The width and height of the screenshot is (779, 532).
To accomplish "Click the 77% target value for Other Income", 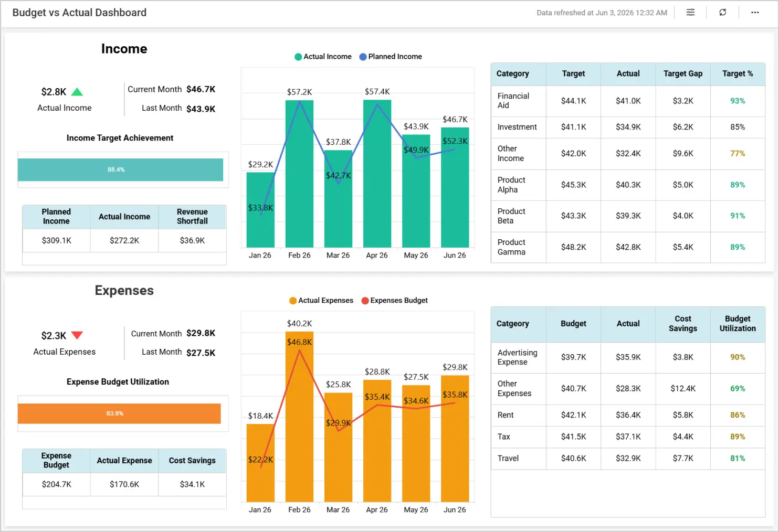I will 738,154.
